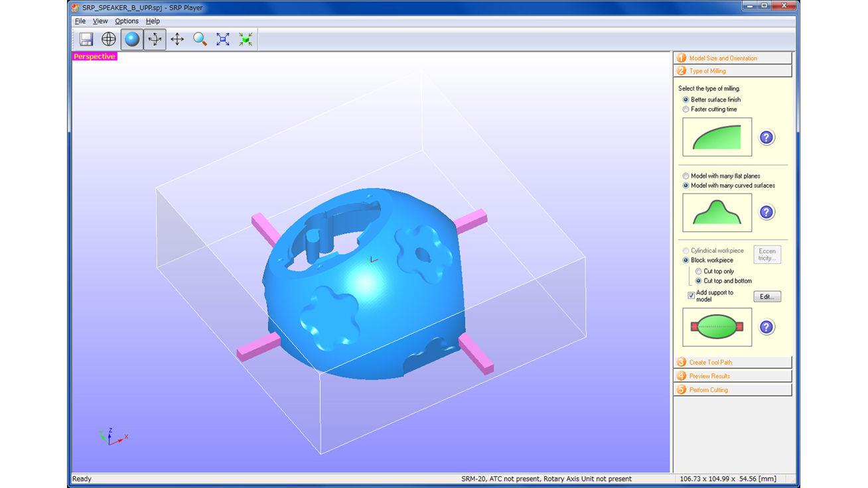This screenshot has height=488, width=868.
Task: Click the Save floppy disk icon
Action: tap(86, 39)
